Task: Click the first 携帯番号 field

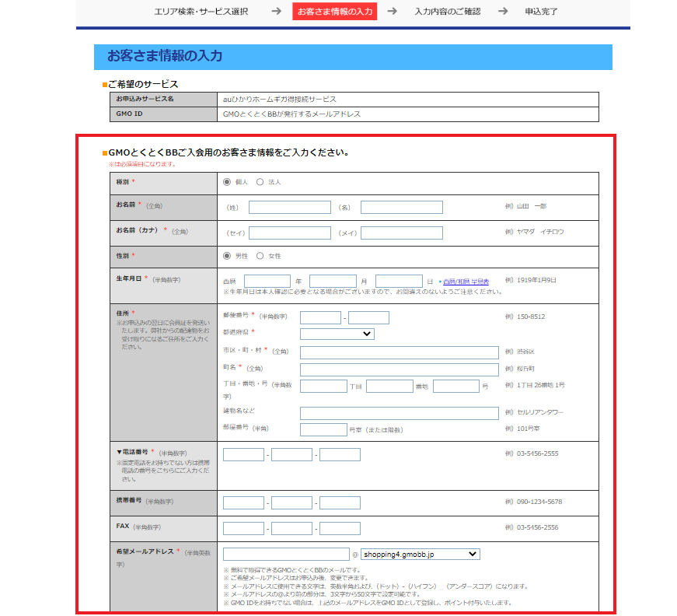Action: 243,502
